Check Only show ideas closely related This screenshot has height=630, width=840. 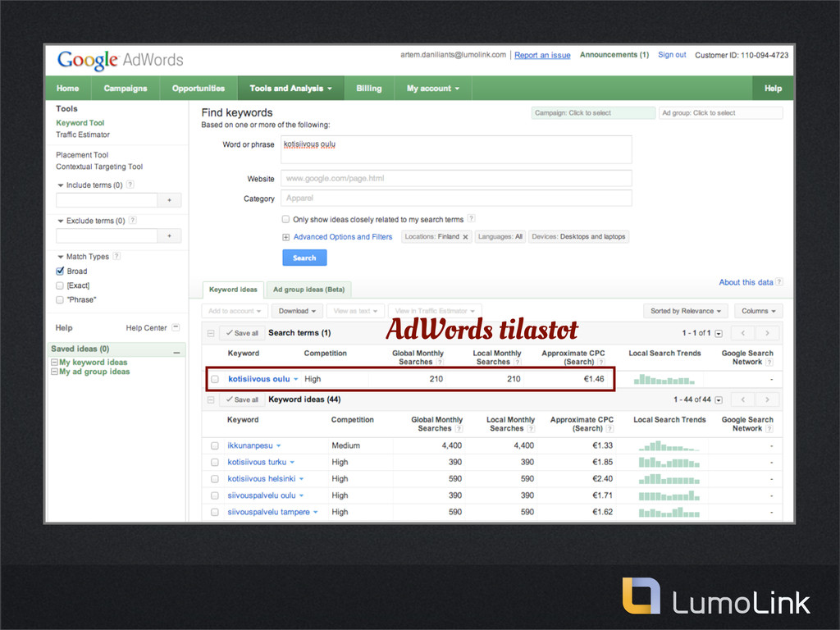[x=285, y=219]
